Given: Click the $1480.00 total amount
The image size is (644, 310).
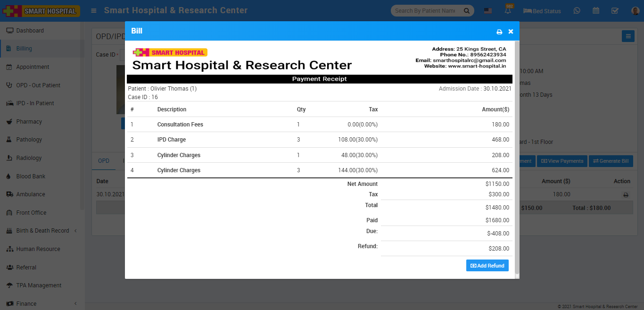Looking at the screenshot, I should tap(497, 208).
